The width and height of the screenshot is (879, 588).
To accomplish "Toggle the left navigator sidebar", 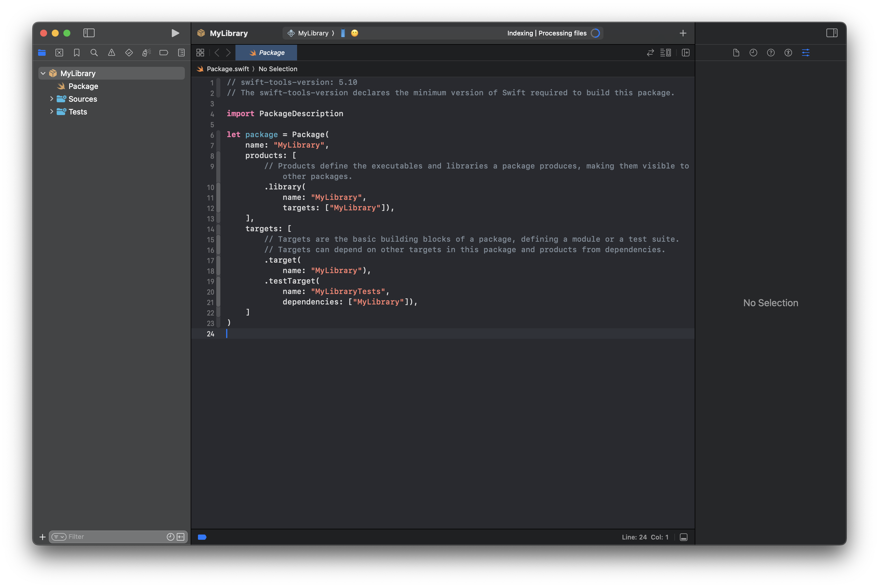I will 89,33.
